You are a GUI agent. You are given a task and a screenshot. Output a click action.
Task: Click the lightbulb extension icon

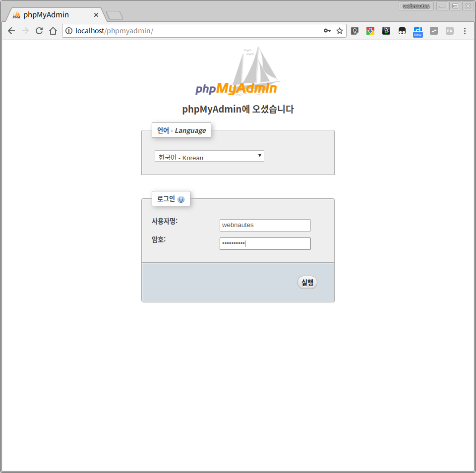click(x=355, y=31)
